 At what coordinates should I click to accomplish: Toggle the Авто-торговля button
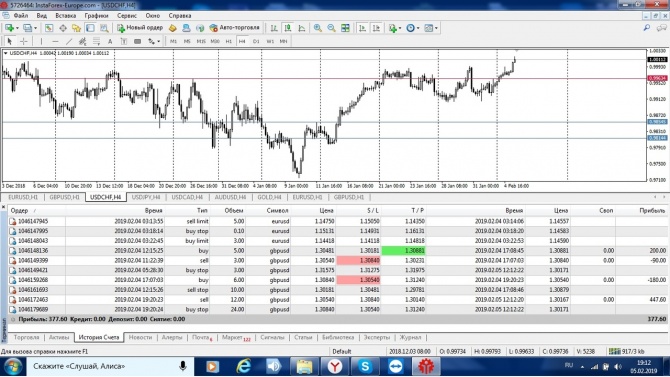[x=235, y=28]
